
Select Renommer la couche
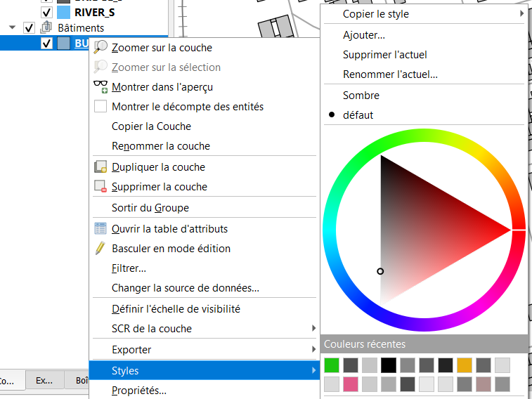tap(205, 146)
